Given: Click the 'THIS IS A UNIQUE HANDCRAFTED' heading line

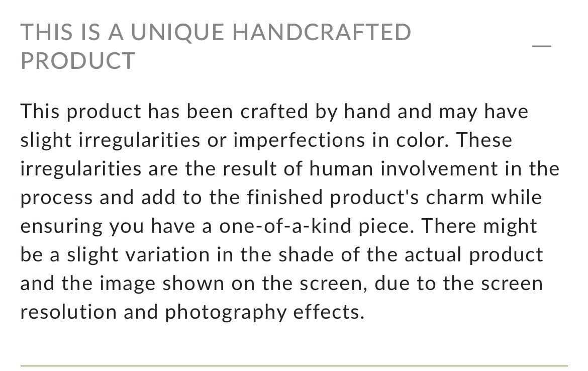Looking at the screenshot, I should (215, 33).
